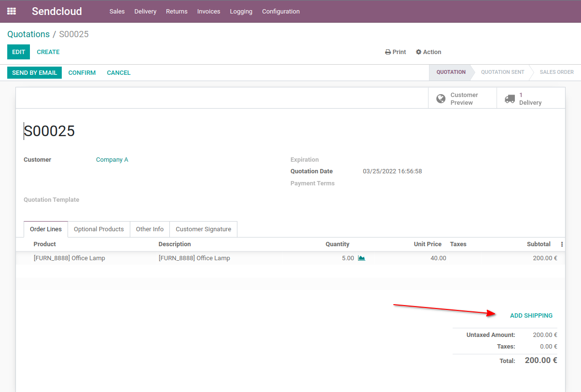The height and width of the screenshot is (392, 581).
Task: Click the Taxes amount 0.00 €
Action: pos(549,347)
